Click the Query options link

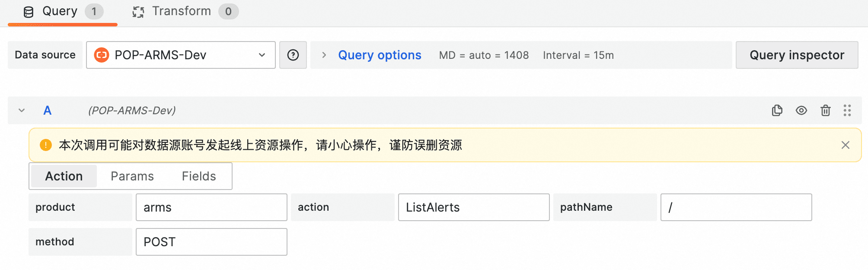(x=380, y=55)
